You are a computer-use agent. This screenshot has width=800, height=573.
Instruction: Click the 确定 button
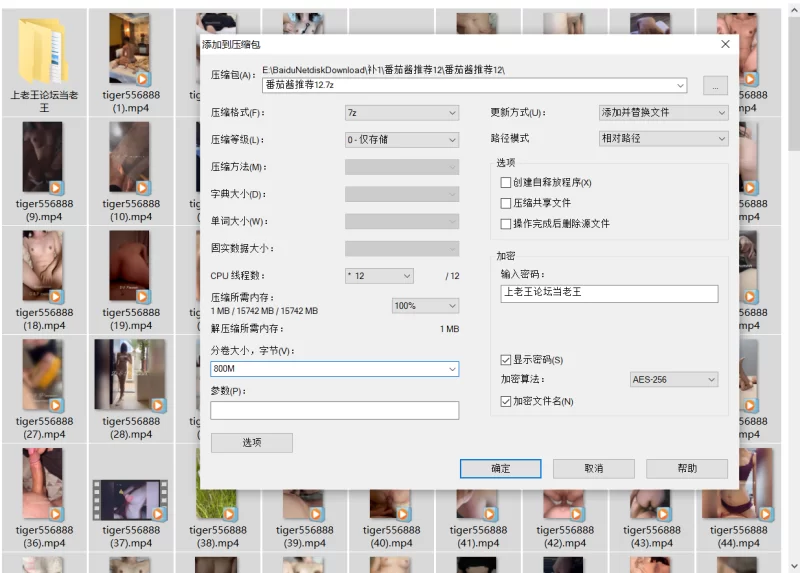[x=501, y=468]
